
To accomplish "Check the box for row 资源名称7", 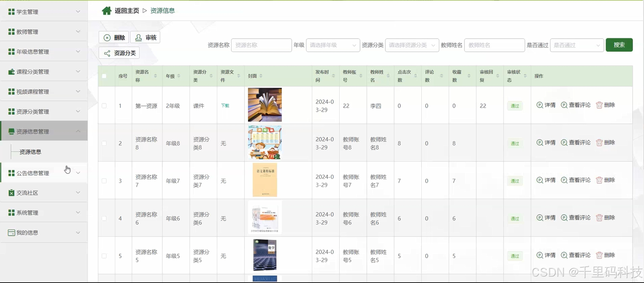I will click(x=104, y=181).
